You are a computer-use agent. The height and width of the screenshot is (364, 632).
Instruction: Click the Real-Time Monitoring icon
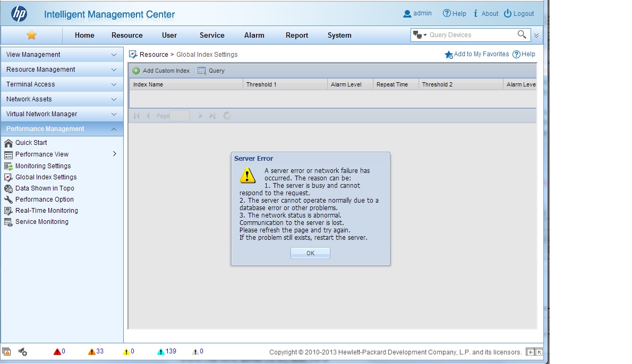point(8,211)
